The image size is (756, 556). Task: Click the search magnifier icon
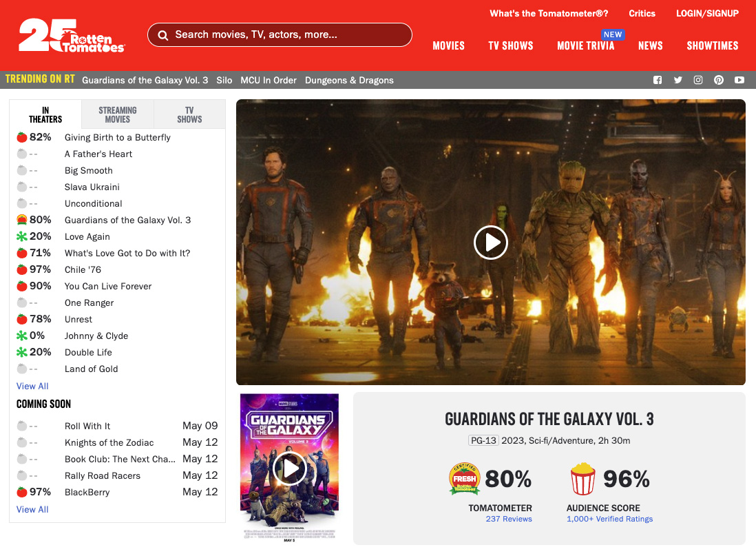pos(163,35)
